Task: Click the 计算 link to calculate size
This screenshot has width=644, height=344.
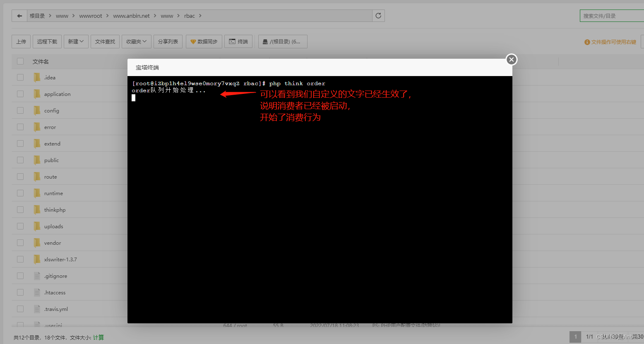Action: click(99, 337)
